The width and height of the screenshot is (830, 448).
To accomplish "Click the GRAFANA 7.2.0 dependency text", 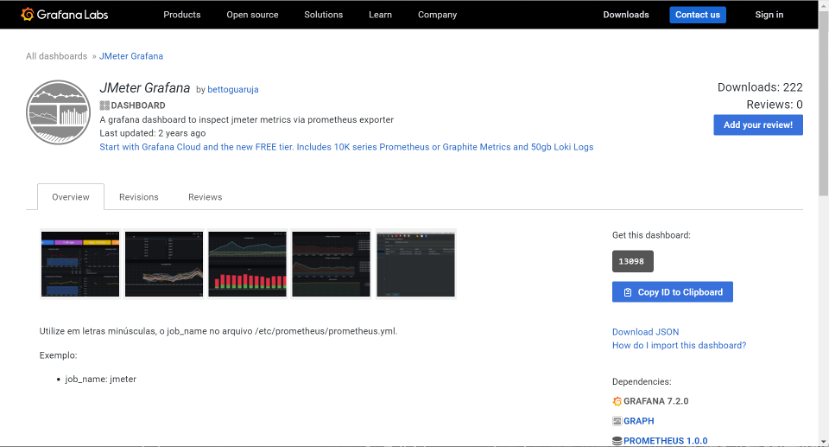I will [x=656, y=401].
